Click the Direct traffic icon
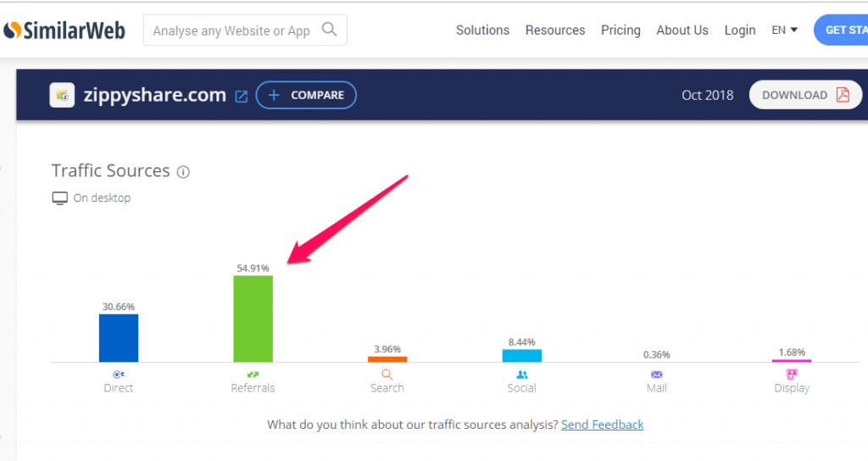Viewport: 868px width, 461px height. 119,375
